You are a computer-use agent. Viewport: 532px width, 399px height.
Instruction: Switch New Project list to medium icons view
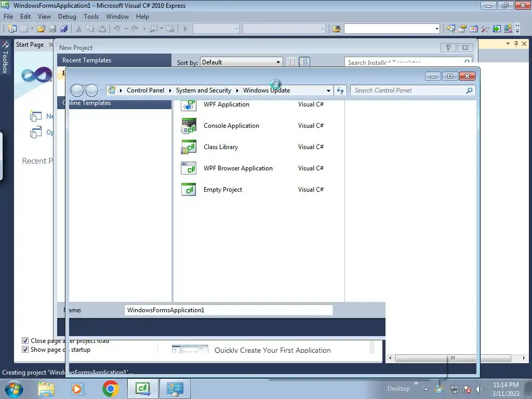[x=304, y=62]
